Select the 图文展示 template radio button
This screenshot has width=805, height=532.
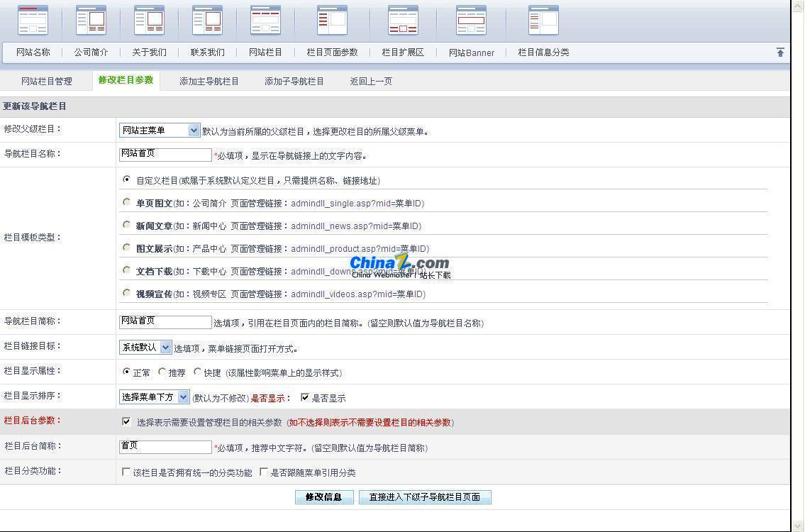click(126, 247)
